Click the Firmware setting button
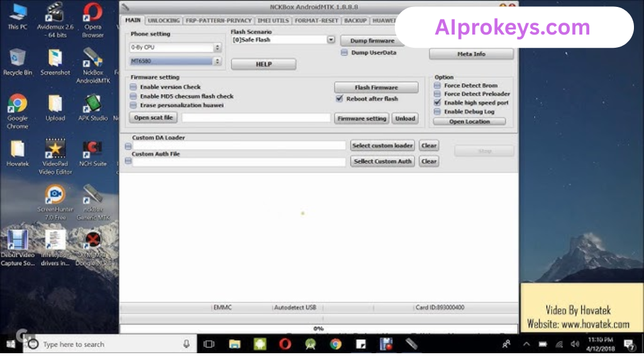The width and height of the screenshot is (644, 362). [x=362, y=119]
